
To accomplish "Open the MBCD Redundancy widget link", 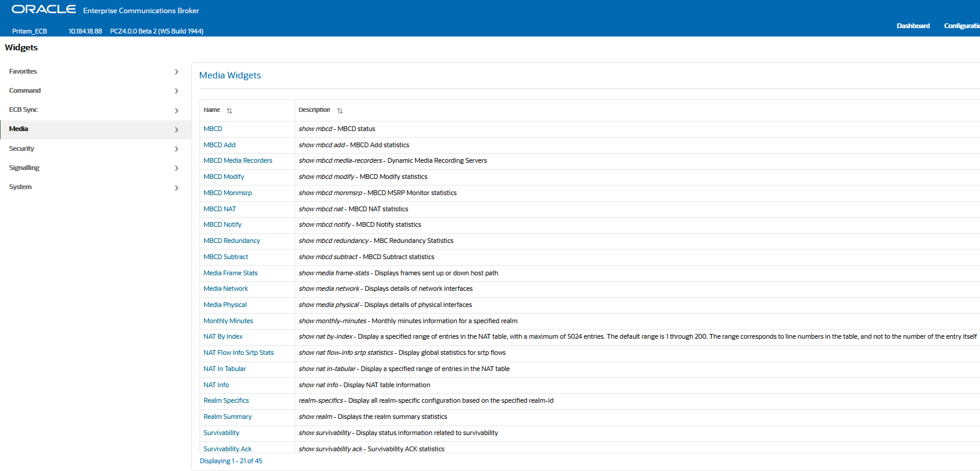I will 232,241.
